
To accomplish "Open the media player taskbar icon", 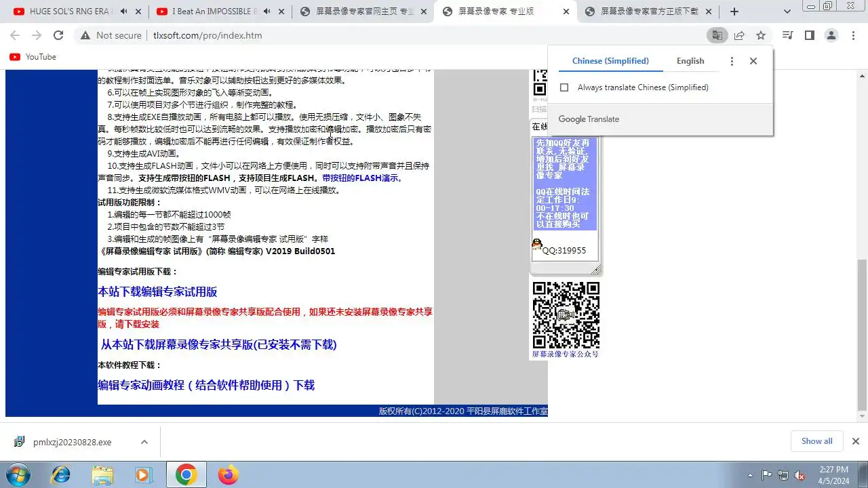I will [x=144, y=475].
